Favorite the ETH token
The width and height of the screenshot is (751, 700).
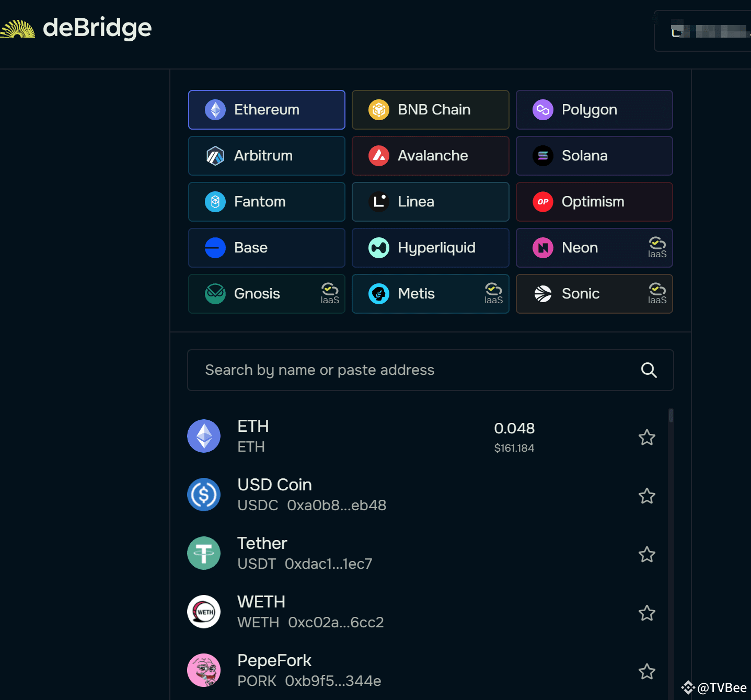(646, 438)
